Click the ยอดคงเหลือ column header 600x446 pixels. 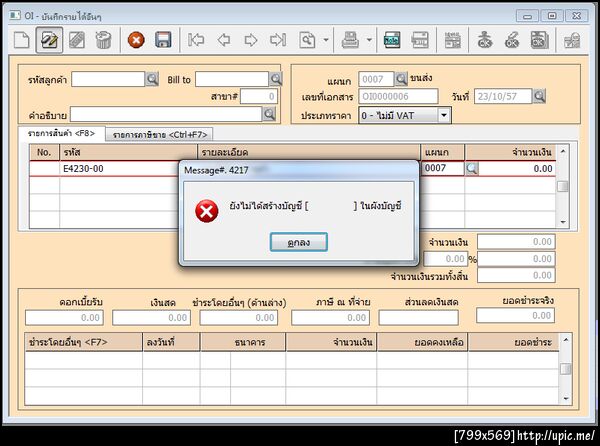(422, 342)
